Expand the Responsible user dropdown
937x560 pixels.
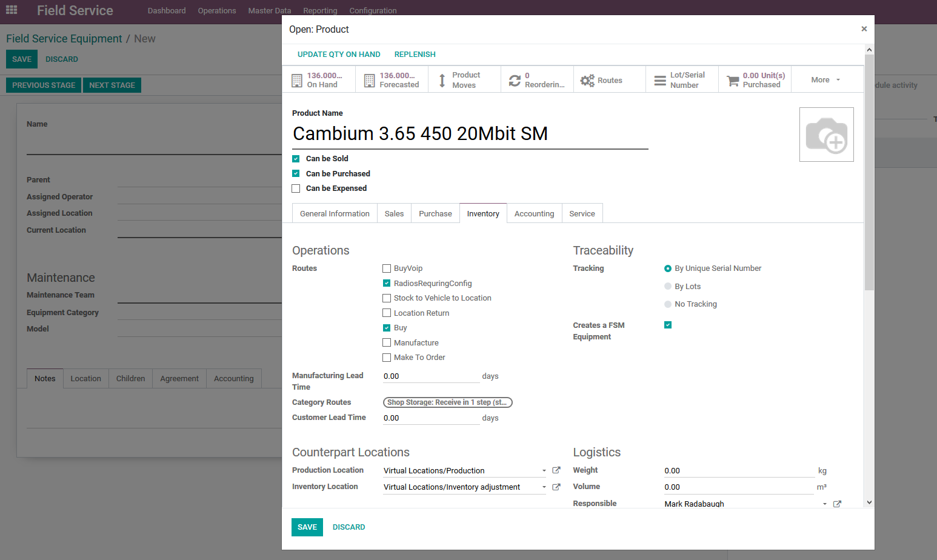(824, 503)
